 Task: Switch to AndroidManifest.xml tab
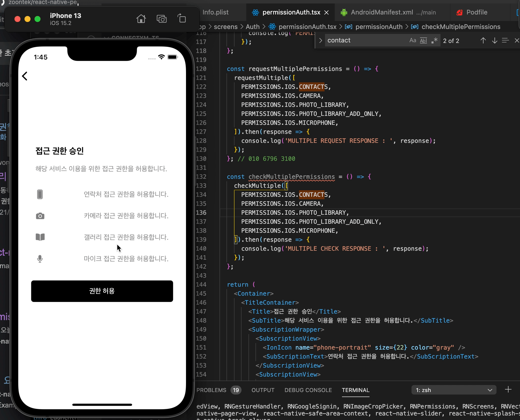click(x=381, y=12)
